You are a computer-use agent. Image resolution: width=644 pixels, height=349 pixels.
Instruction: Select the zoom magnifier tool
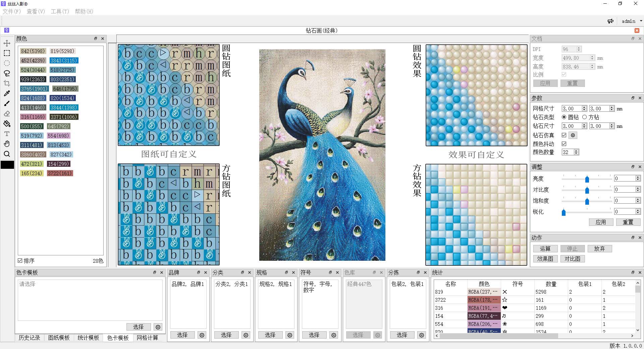(x=7, y=154)
